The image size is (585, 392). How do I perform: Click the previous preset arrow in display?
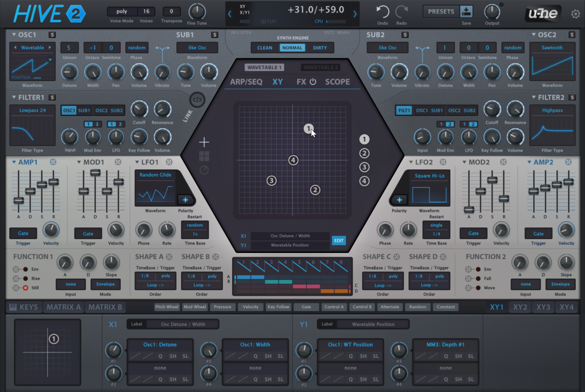pyautogui.click(x=230, y=14)
